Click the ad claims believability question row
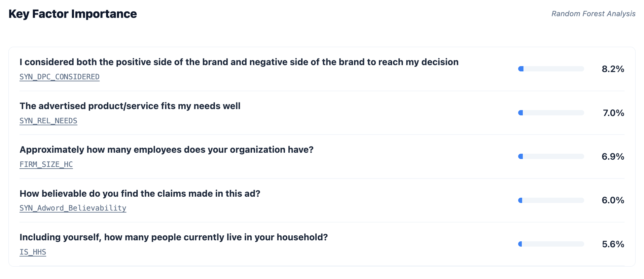This screenshot has height=279, width=644. 140,194
